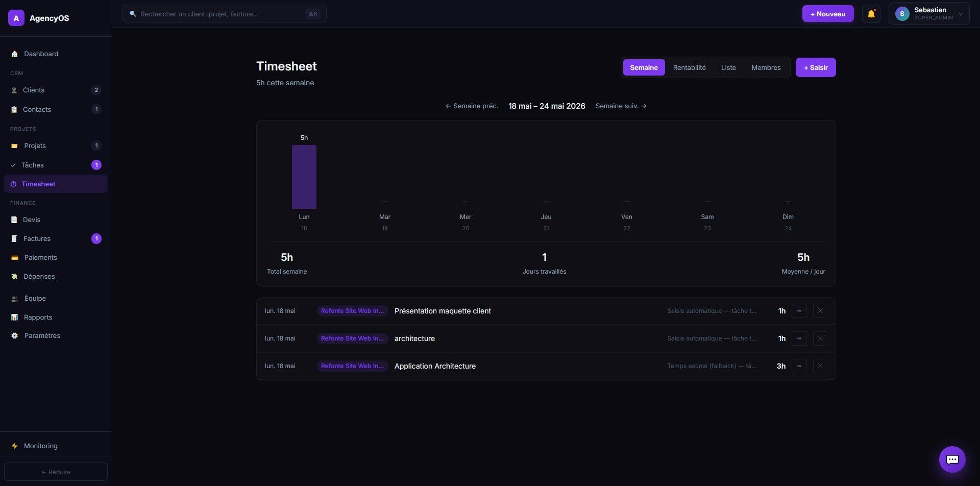Viewport: 980px width, 486px height.
Task: Open Rapports in the sidebar
Action: (56, 317)
